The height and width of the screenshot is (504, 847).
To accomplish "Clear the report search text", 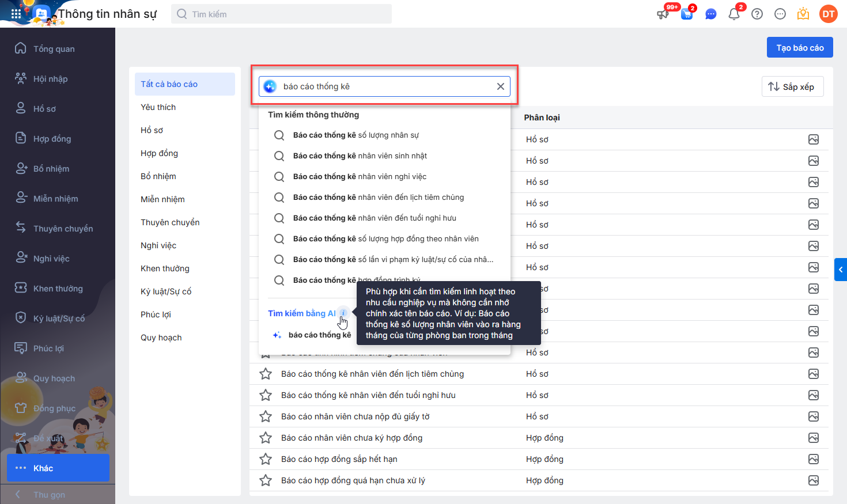I will [x=501, y=86].
